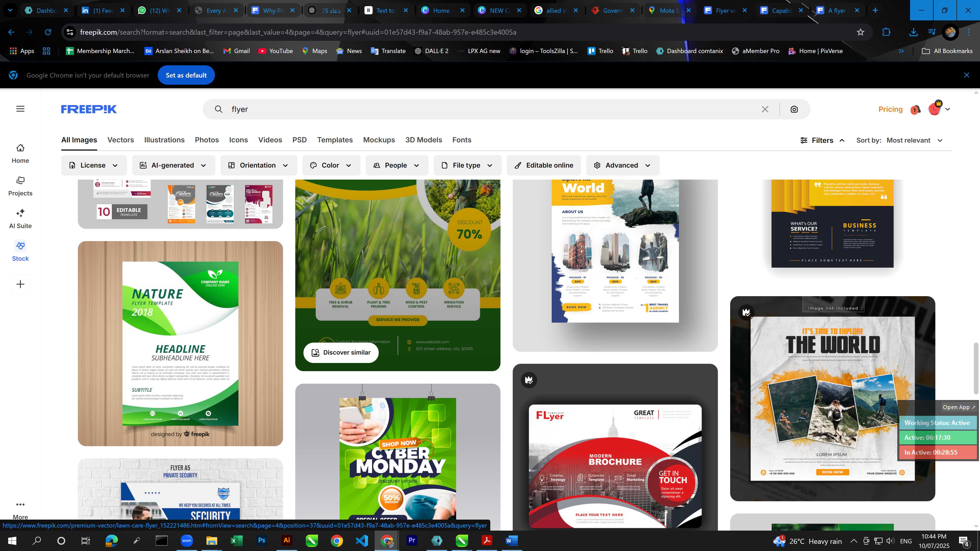Click Open App overlay button
The image size is (980, 551).
[x=959, y=407]
